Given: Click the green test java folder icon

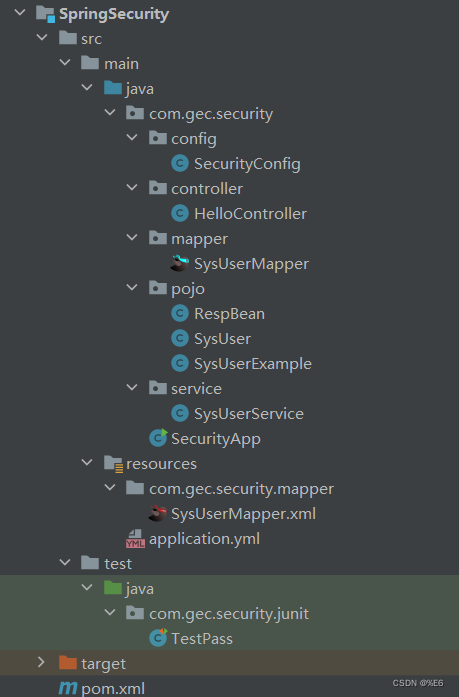Looking at the screenshot, I should pyautogui.click(x=113, y=588).
